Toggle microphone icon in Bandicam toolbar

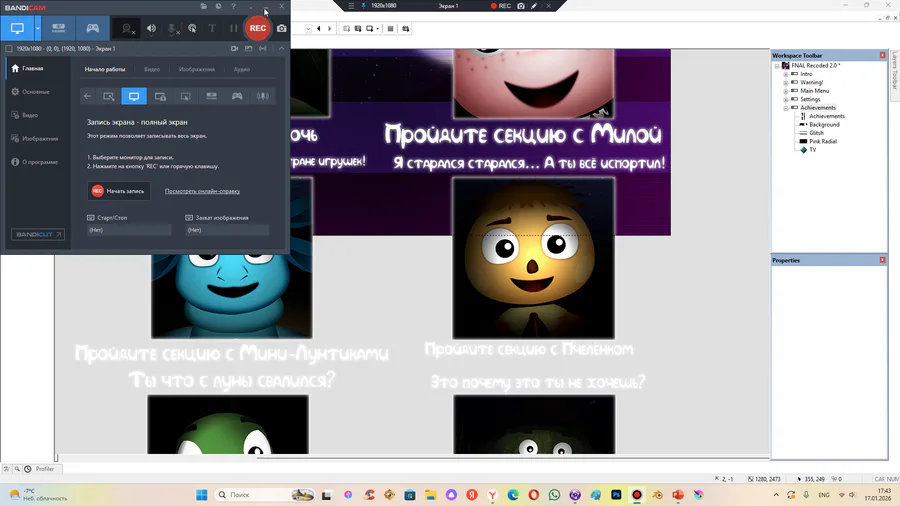172,28
